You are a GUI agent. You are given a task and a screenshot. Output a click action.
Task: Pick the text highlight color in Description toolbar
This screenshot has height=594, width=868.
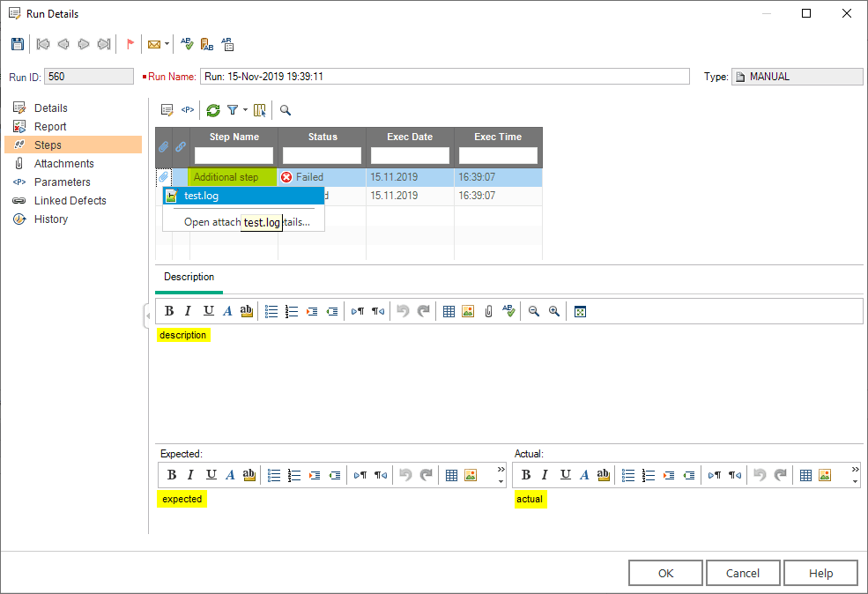pos(247,311)
